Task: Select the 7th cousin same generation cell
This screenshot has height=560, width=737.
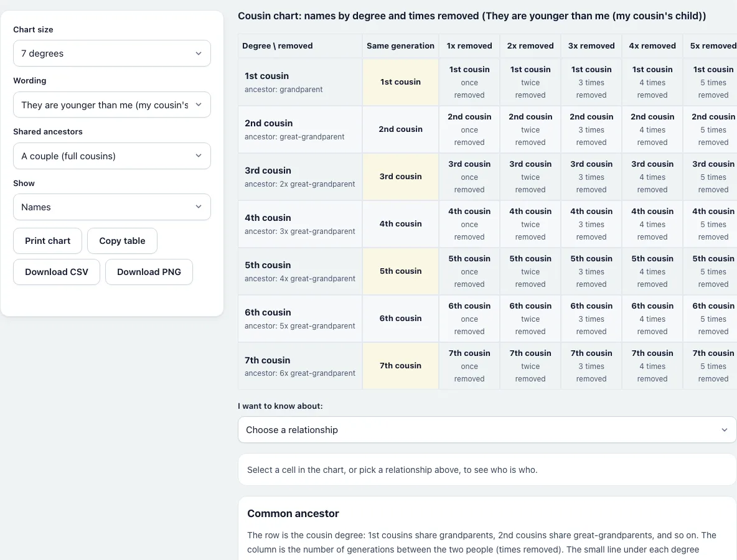Action: [400, 365]
